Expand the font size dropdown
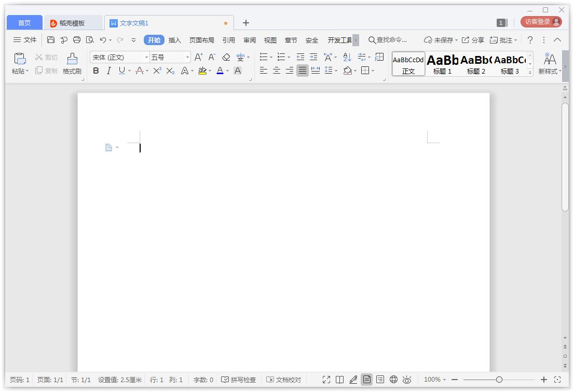Screen dimensions: 574x392 [187, 57]
